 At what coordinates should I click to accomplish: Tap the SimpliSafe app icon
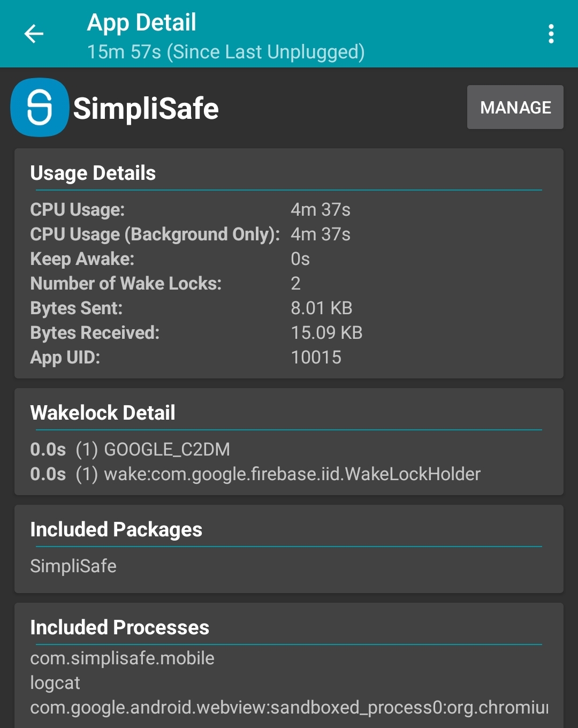(x=40, y=108)
